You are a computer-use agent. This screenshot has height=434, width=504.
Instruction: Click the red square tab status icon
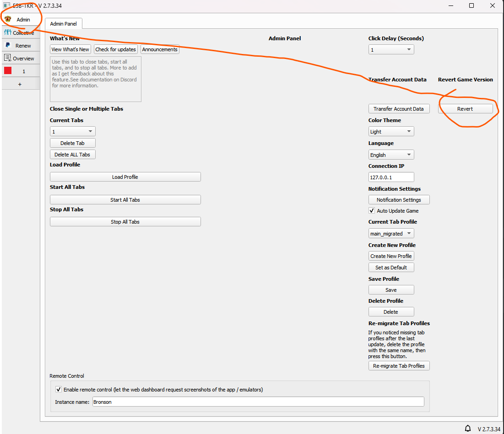(8, 70)
